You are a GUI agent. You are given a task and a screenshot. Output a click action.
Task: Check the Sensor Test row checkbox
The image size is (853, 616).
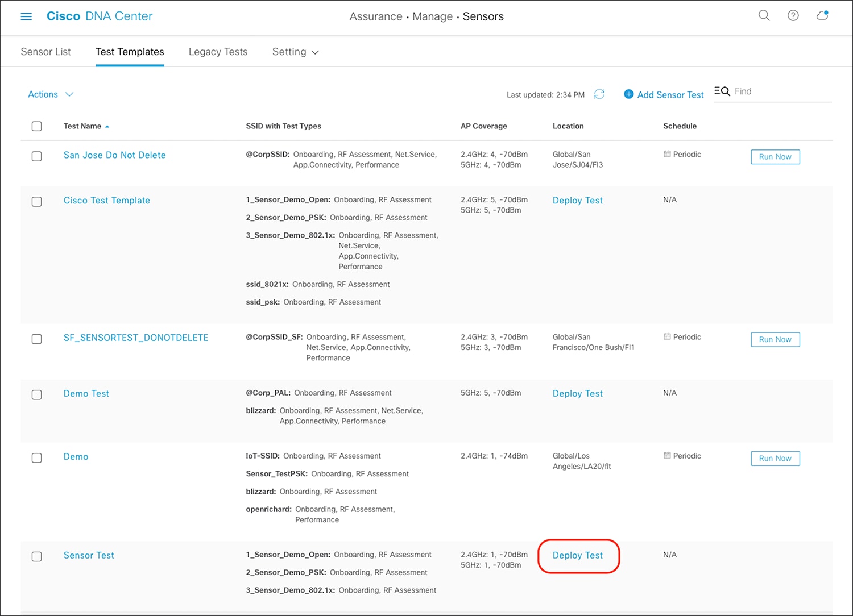point(37,557)
